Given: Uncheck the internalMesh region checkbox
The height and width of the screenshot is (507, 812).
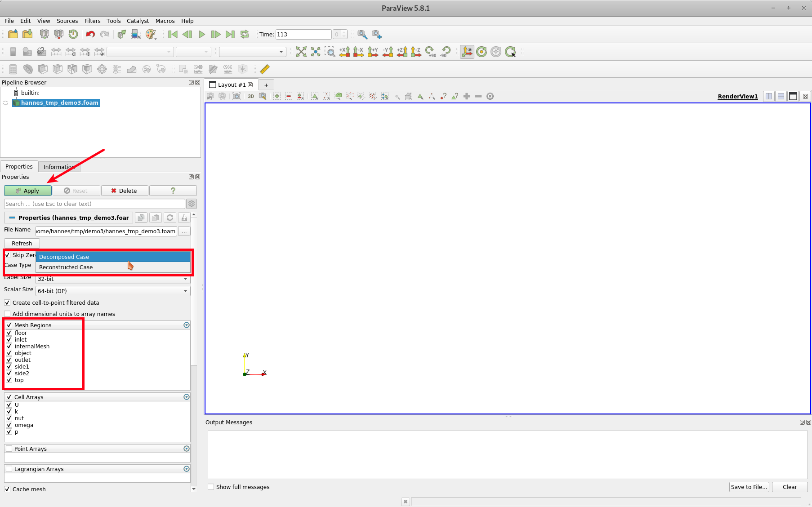Looking at the screenshot, I should (x=9, y=347).
